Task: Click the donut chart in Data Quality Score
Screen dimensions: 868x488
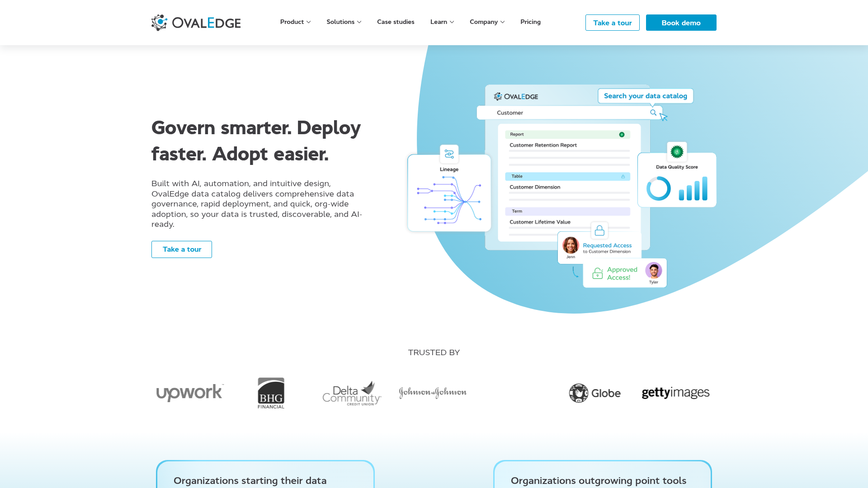Action: click(x=658, y=188)
